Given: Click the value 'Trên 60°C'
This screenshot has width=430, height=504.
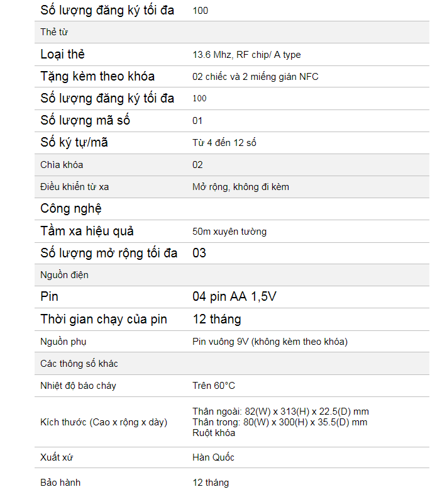Looking at the screenshot, I should pos(214,385).
